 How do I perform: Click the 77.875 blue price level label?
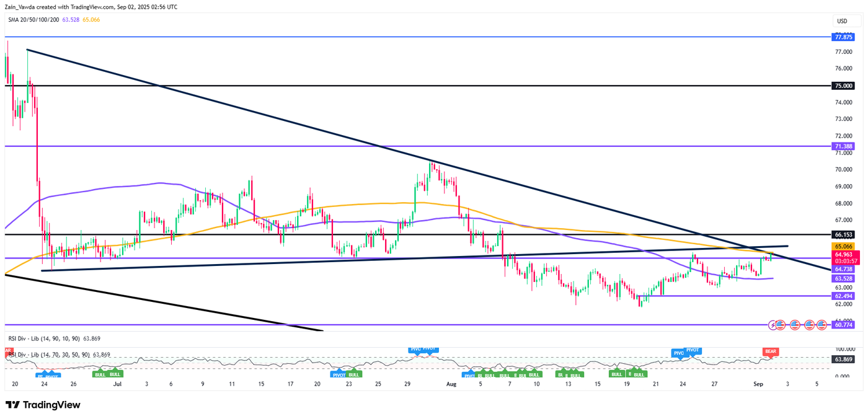[x=843, y=37]
